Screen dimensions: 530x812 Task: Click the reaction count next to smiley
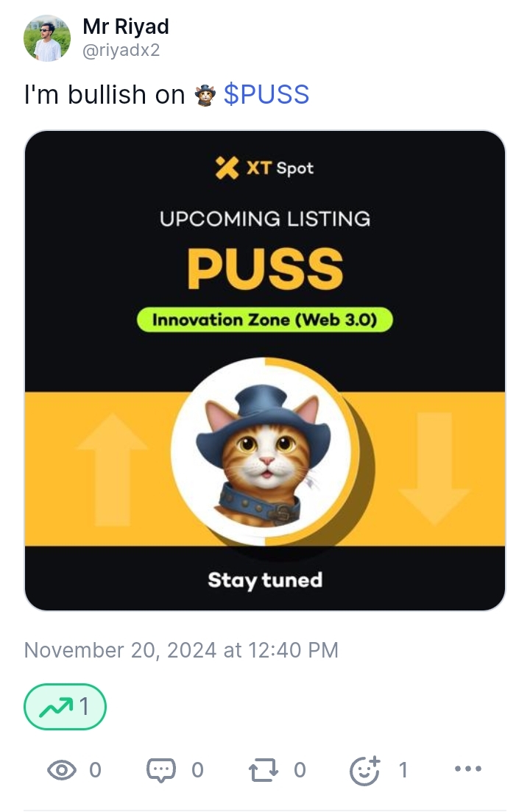pyautogui.click(x=403, y=770)
